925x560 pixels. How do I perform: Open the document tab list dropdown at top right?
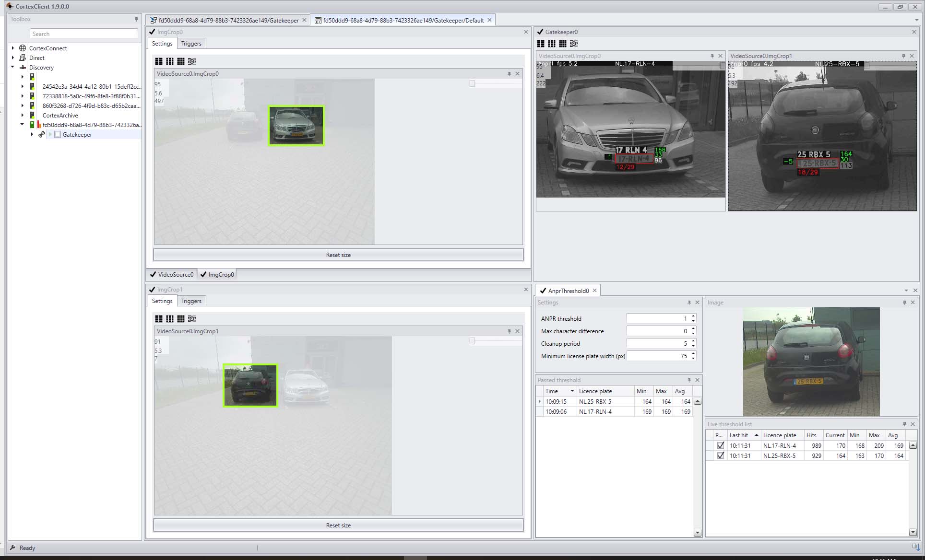916,21
